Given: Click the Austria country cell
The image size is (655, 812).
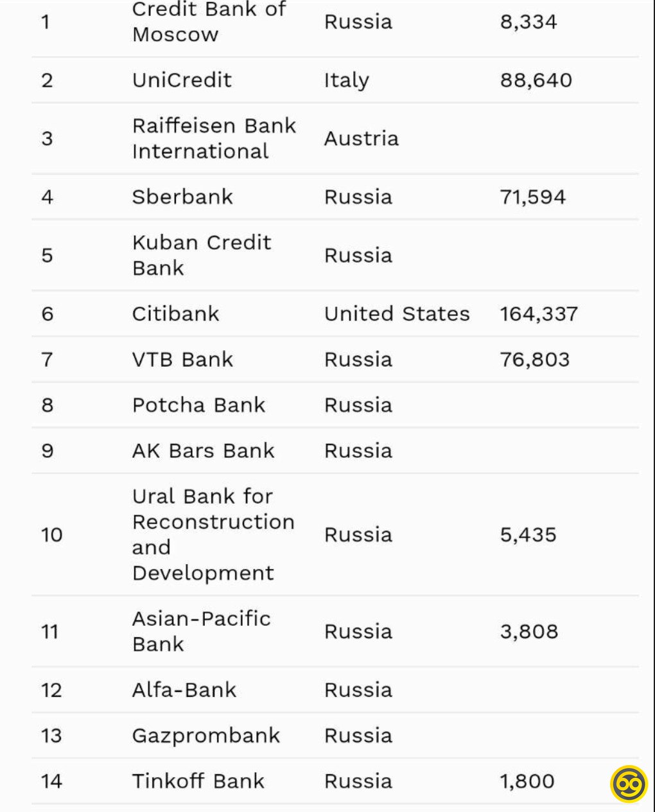Looking at the screenshot, I should pyautogui.click(x=361, y=138).
